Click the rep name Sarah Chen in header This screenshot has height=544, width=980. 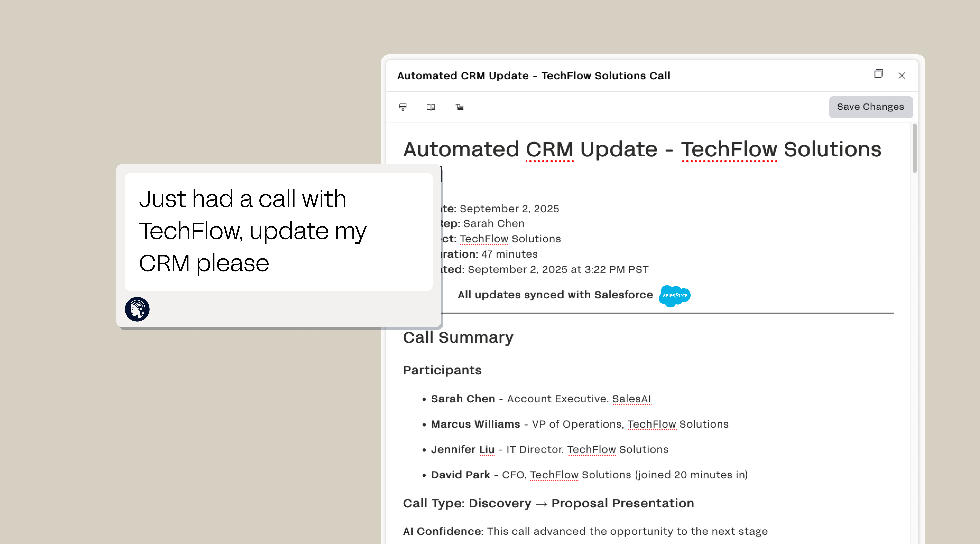494,224
